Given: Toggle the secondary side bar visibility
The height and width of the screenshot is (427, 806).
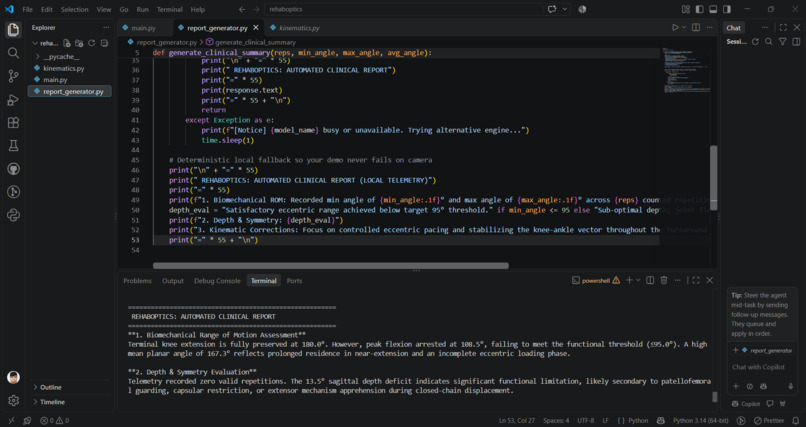Looking at the screenshot, I should click(727, 9).
